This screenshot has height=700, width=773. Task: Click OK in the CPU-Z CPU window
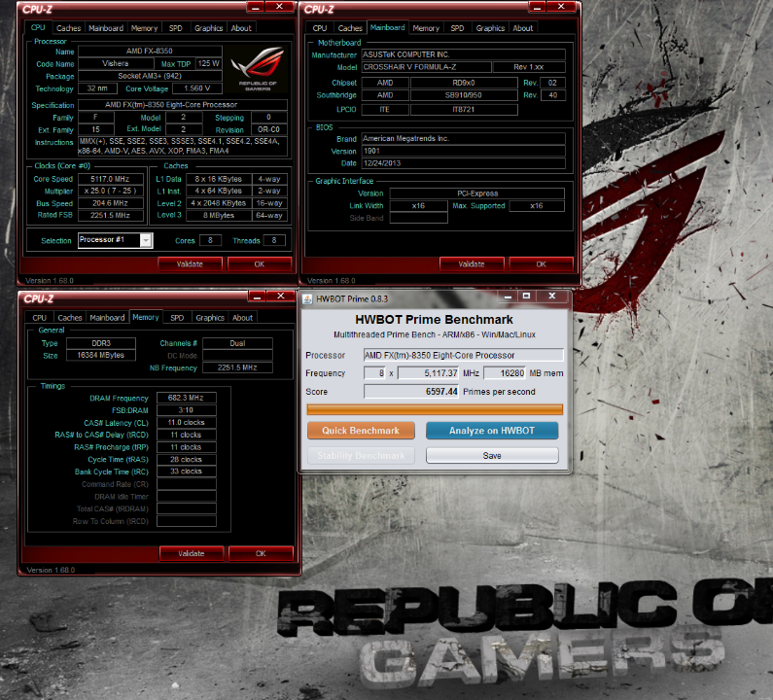pos(260,263)
